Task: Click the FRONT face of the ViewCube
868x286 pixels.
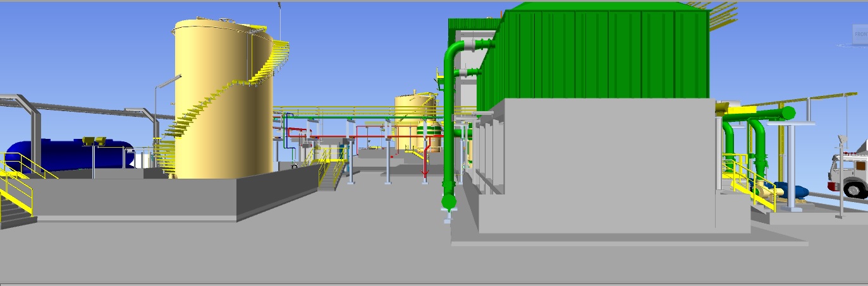Action: pyautogui.click(x=860, y=33)
